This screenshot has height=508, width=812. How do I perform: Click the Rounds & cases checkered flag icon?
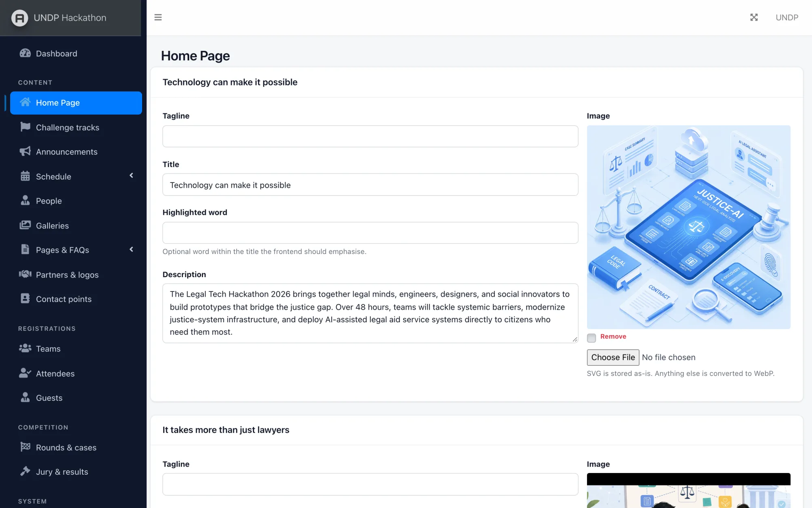(x=25, y=447)
